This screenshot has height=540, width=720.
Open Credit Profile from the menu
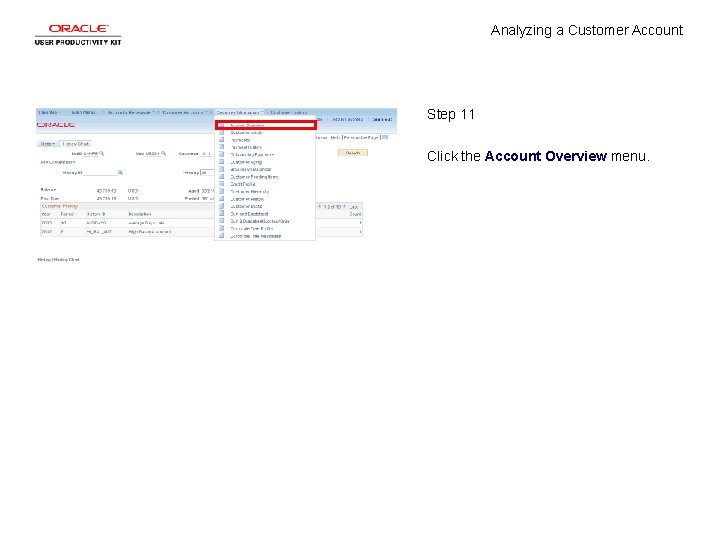[x=242, y=184]
